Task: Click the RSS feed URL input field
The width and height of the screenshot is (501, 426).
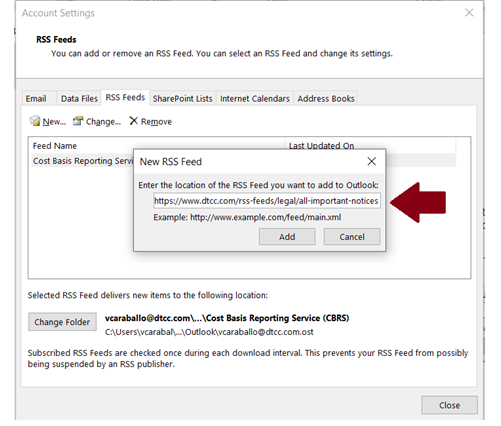Action: (267, 201)
